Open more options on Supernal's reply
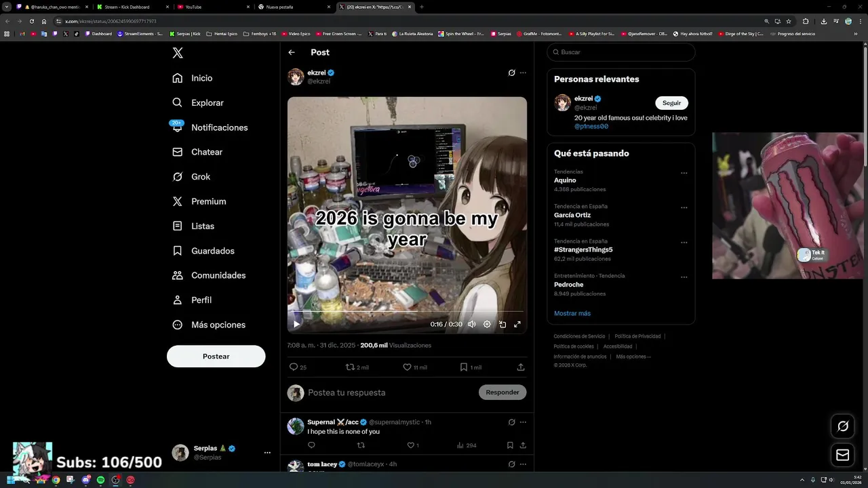The width and height of the screenshot is (868, 488). [x=523, y=422]
